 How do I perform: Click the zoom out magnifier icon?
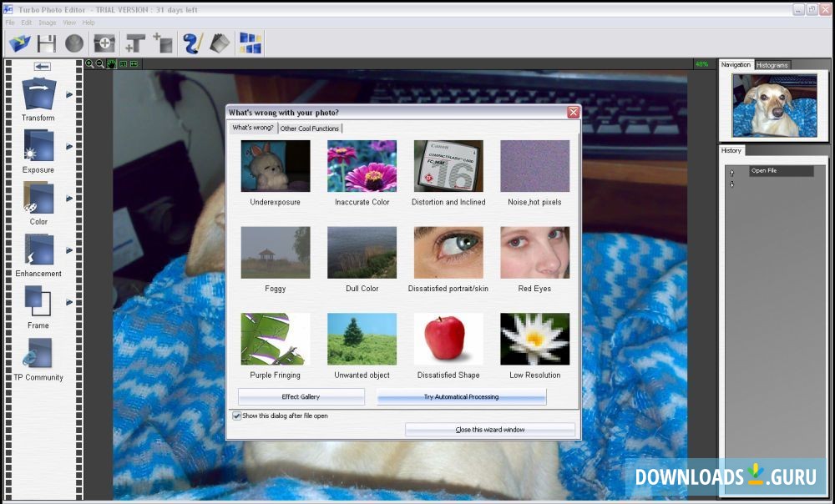(x=99, y=64)
